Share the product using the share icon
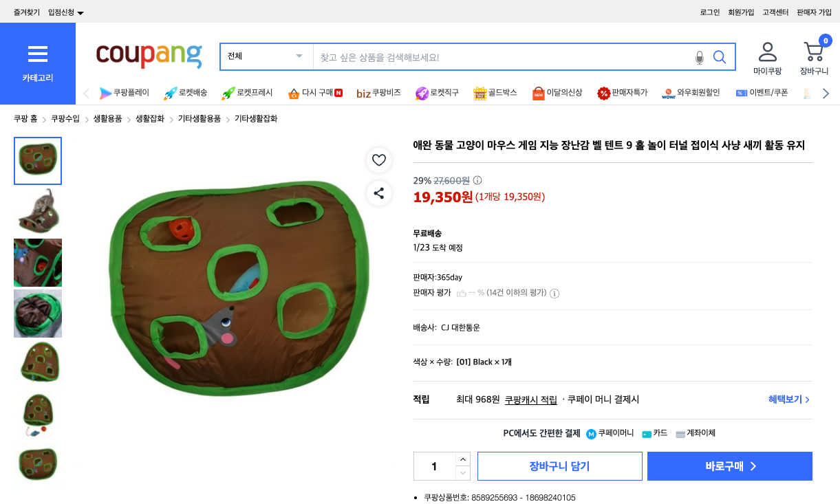The height and width of the screenshot is (504, 840). 379,193
